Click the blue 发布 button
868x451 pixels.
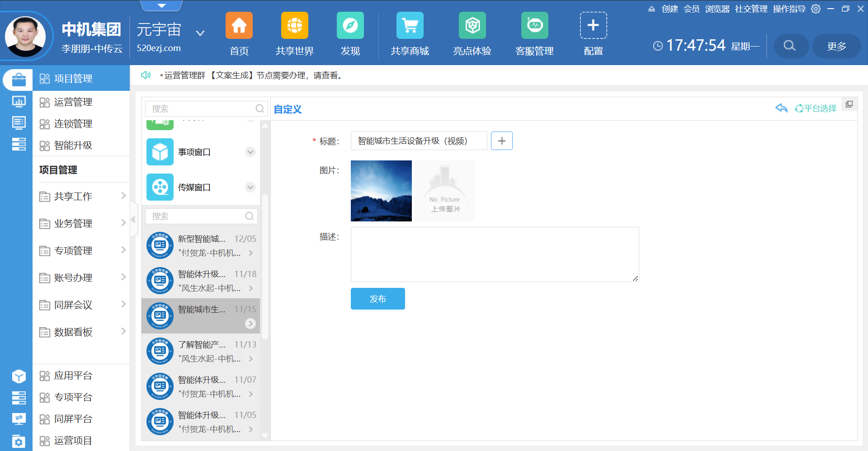click(x=377, y=299)
